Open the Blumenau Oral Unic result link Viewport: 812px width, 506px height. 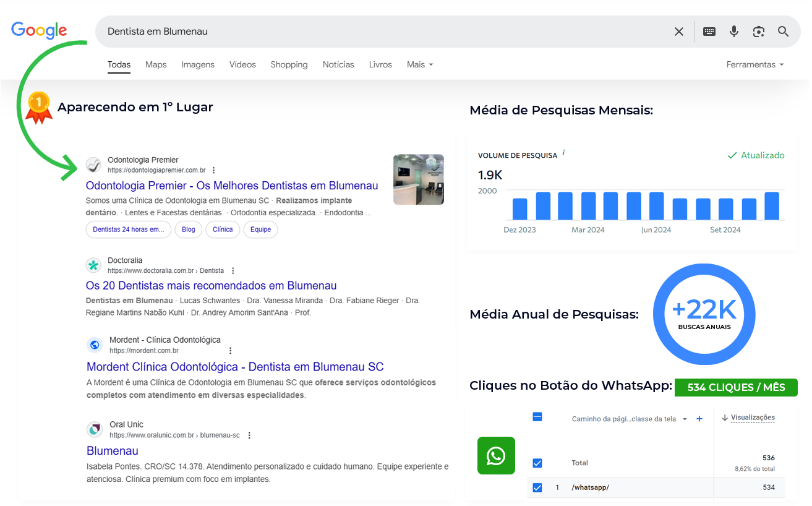click(x=113, y=451)
